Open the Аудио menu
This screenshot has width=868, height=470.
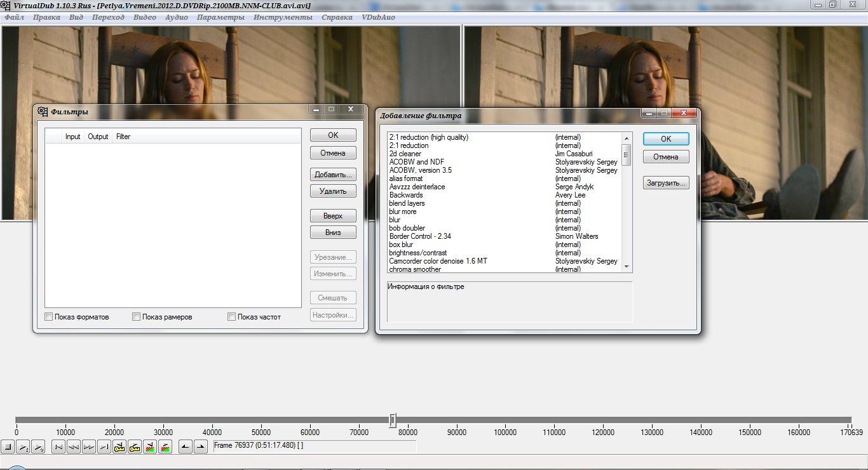[x=177, y=17]
